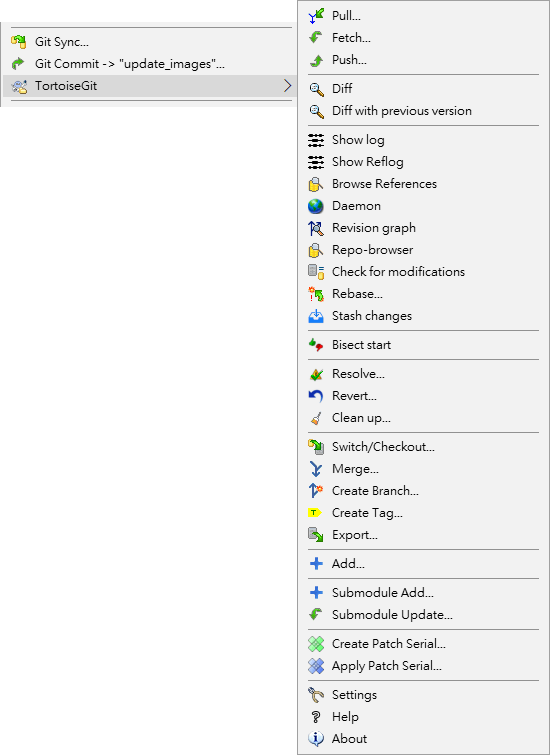This screenshot has height=755, width=550.
Task: Select Revert... entry
Action: click(424, 396)
